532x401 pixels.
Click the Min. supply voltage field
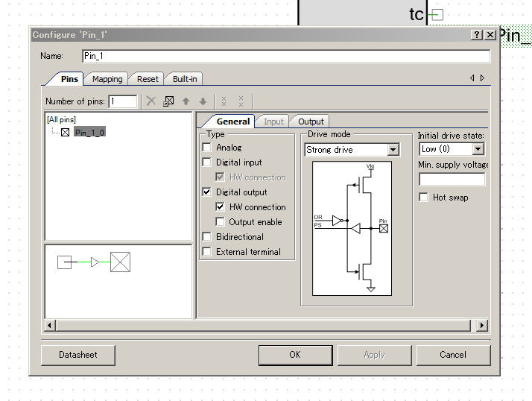(x=452, y=179)
